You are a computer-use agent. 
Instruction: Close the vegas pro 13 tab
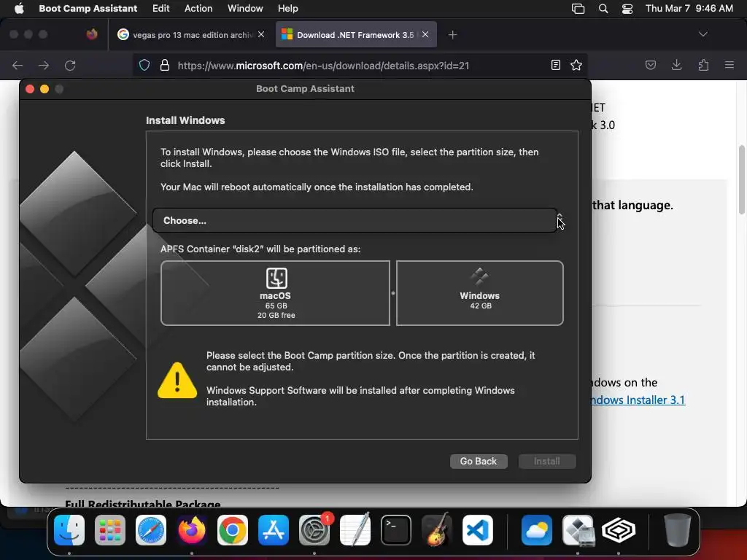tap(261, 34)
